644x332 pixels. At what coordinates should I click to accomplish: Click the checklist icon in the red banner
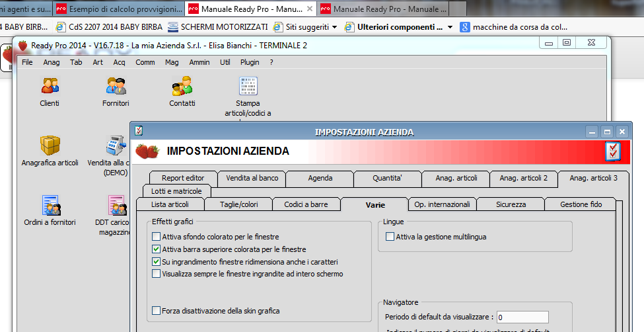[613, 151]
